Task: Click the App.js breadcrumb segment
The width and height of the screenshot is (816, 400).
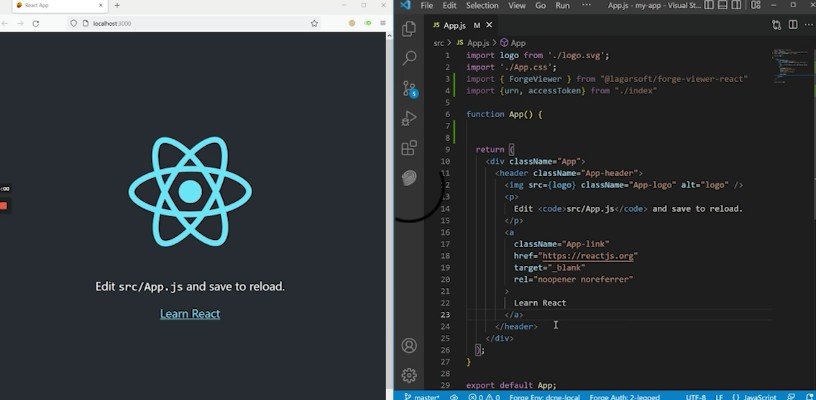Action: (x=473, y=43)
